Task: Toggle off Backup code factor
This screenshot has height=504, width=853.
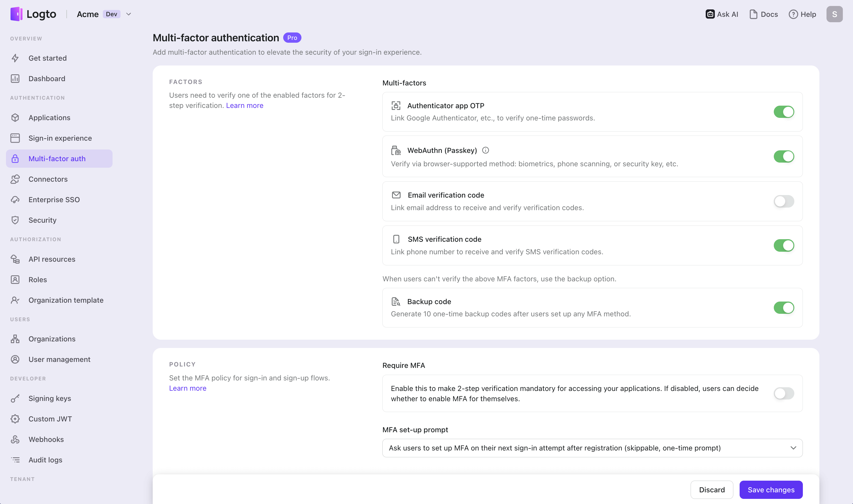Action: (783, 308)
